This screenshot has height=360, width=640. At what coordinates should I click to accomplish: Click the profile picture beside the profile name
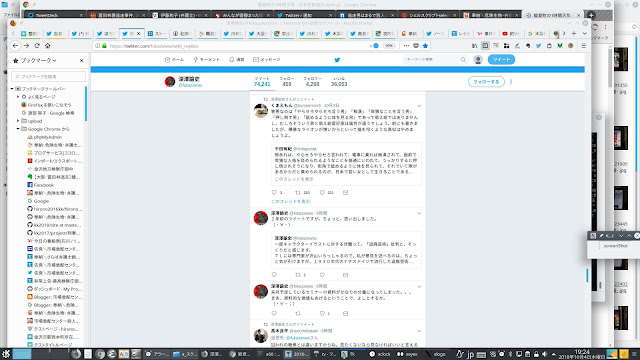[x=170, y=82]
